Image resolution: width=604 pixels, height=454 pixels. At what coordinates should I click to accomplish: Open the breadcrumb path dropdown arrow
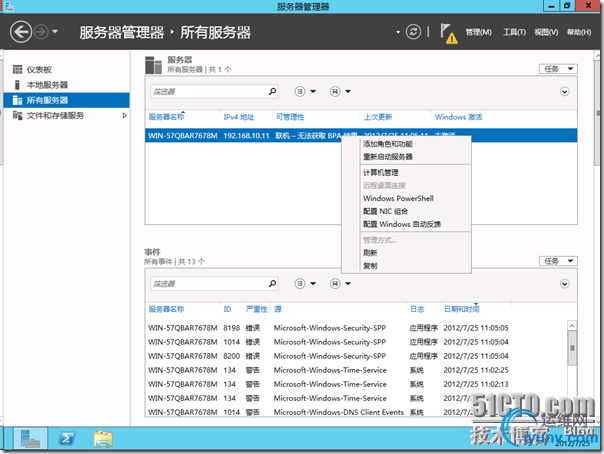(x=398, y=32)
